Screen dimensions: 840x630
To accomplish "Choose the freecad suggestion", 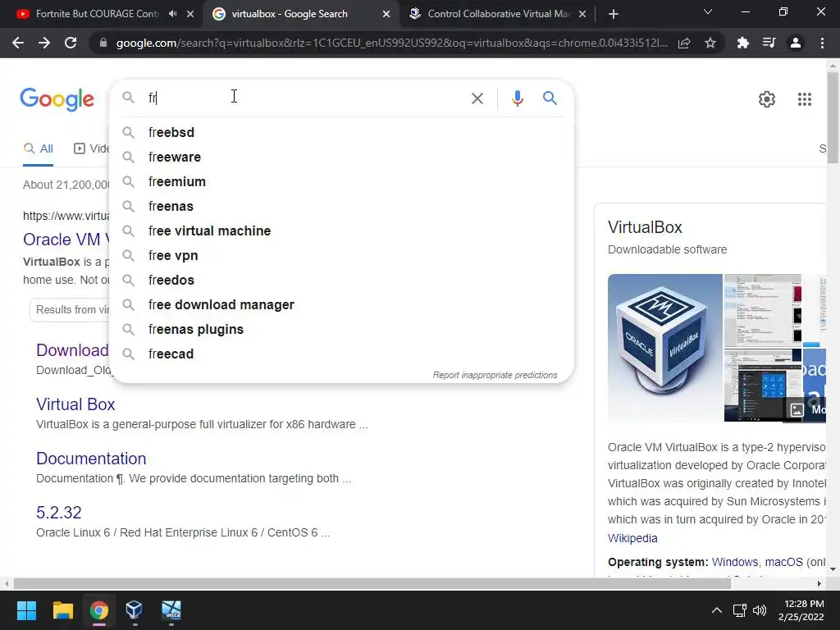I will point(341,354).
